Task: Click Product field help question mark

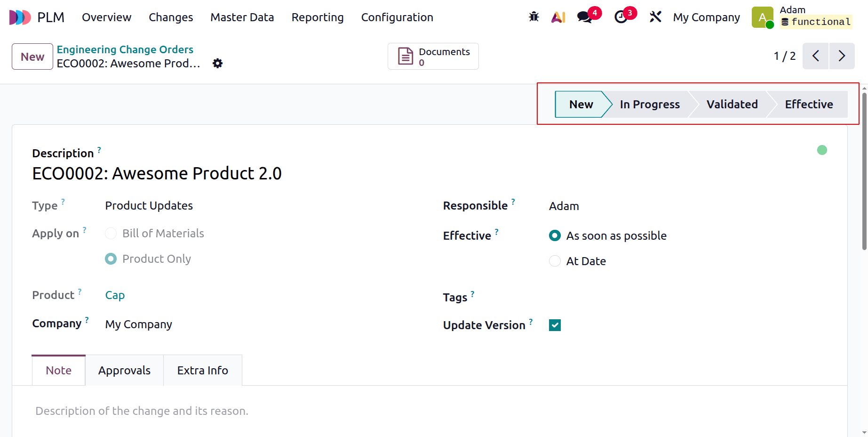Action: [x=80, y=291]
